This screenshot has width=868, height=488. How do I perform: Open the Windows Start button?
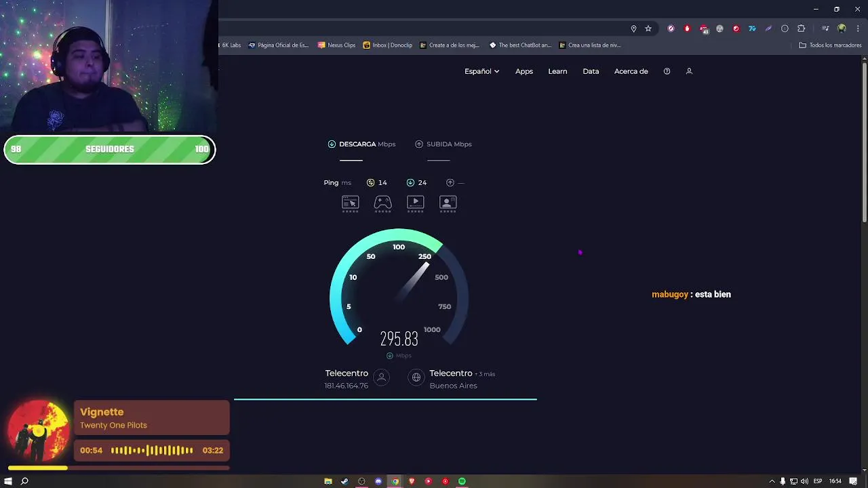point(8,481)
